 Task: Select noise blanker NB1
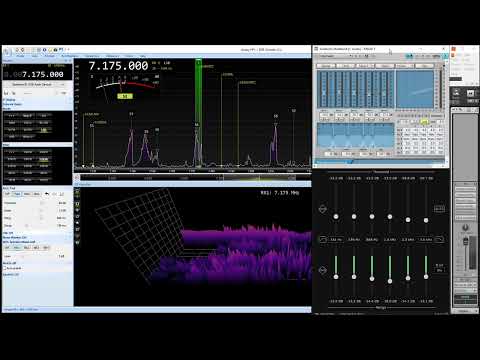pyautogui.click(x=17, y=248)
